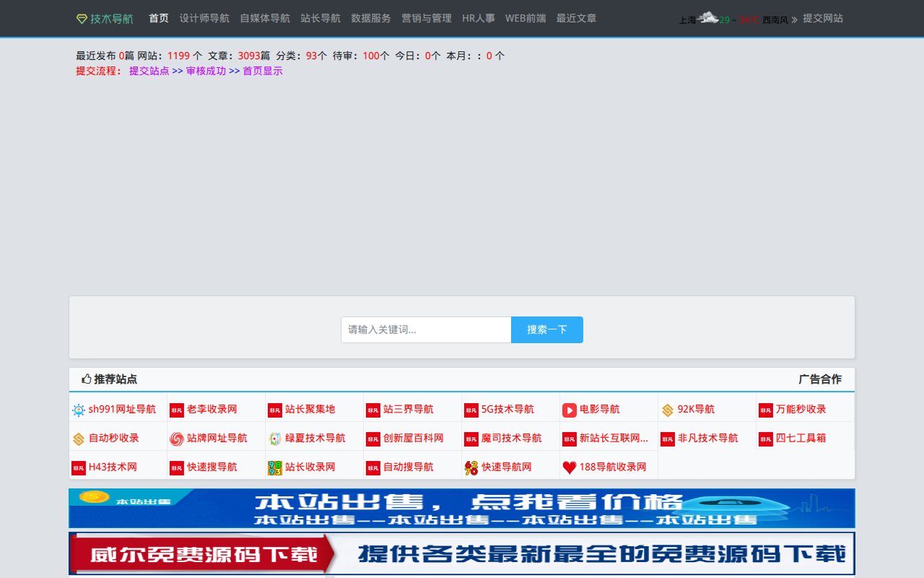Open the 188导航收录网 link text
924x578 pixels.
[613, 467]
